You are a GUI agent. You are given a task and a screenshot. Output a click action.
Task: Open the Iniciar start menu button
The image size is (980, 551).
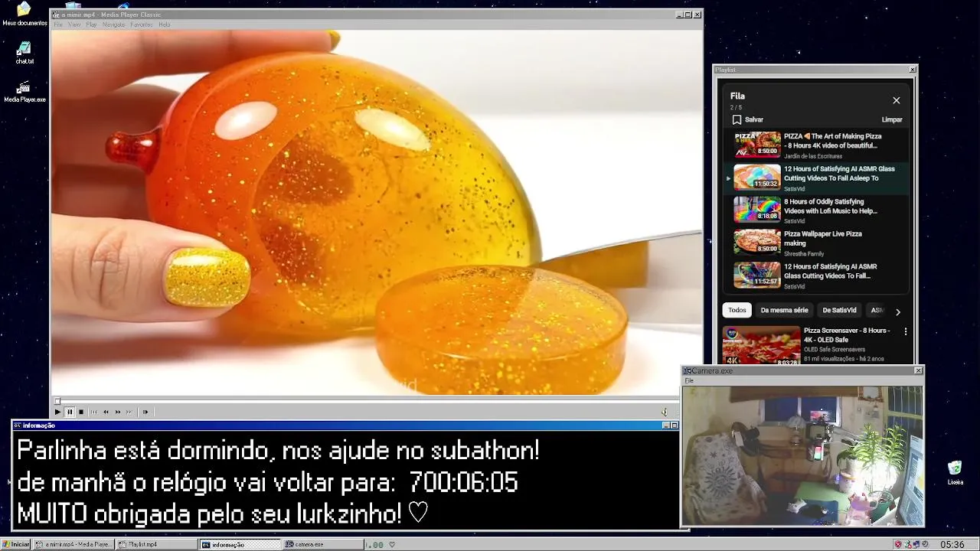(15, 544)
